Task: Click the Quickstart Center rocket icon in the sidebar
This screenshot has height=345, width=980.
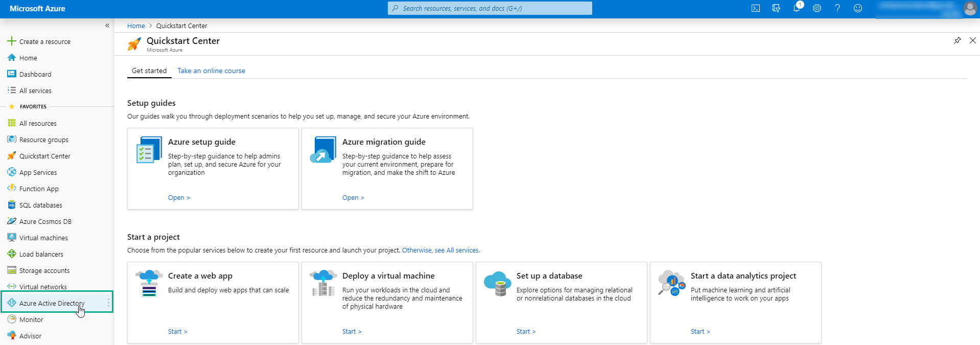Action: [x=12, y=155]
